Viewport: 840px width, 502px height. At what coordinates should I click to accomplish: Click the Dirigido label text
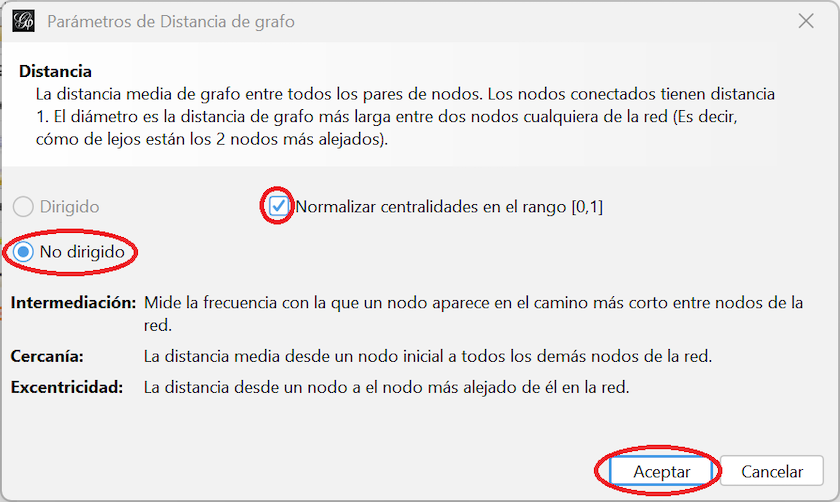[x=69, y=207]
